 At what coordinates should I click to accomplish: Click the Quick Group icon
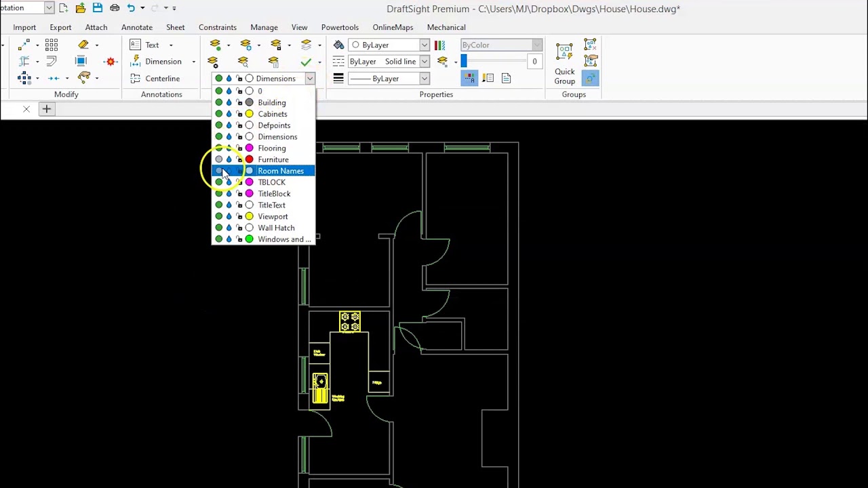pos(564,53)
